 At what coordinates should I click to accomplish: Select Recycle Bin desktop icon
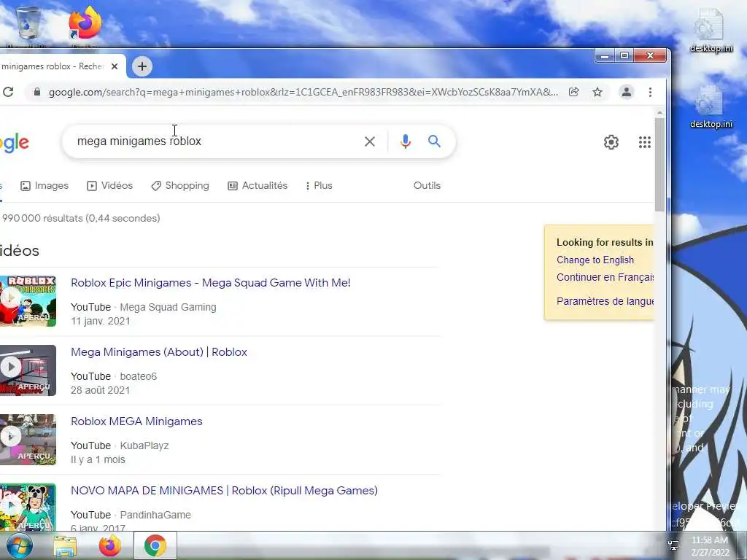click(28, 27)
